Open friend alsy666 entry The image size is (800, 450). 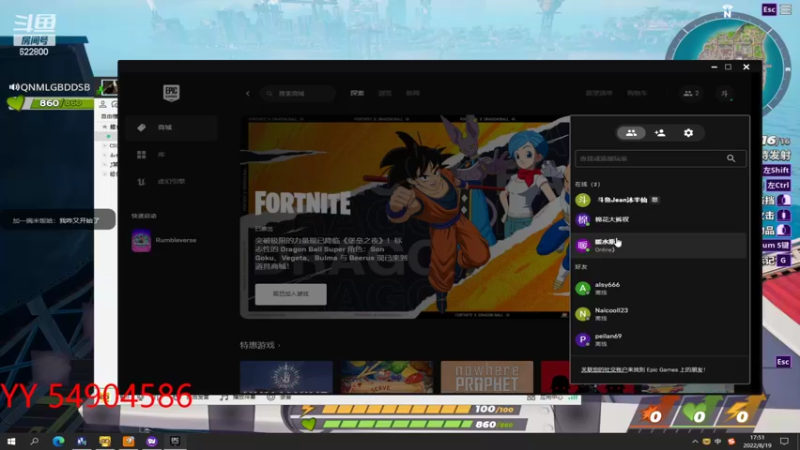(x=660, y=288)
